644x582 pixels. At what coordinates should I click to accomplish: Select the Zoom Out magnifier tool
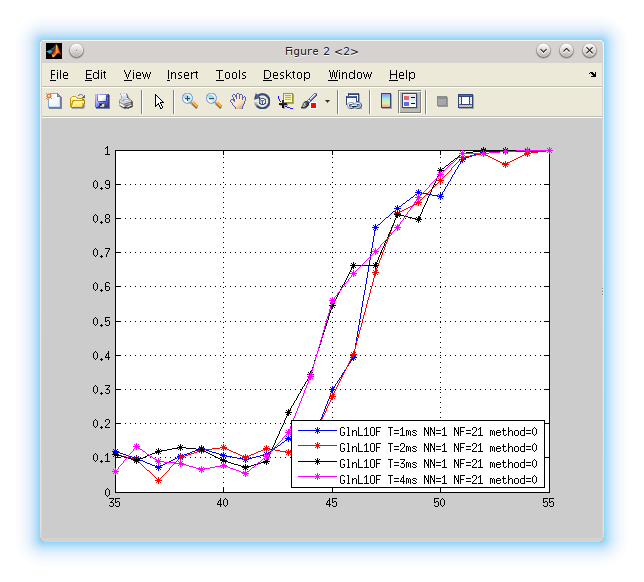click(214, 101)
